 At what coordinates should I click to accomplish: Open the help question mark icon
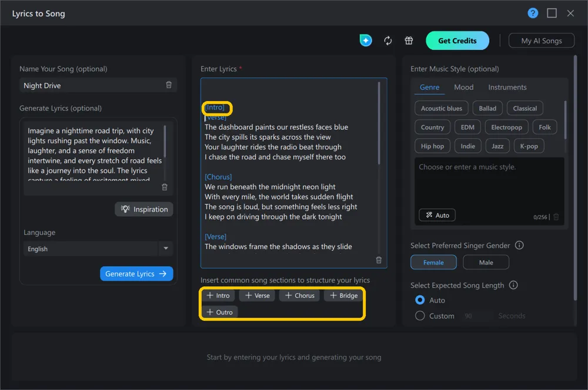pos(533,14)
